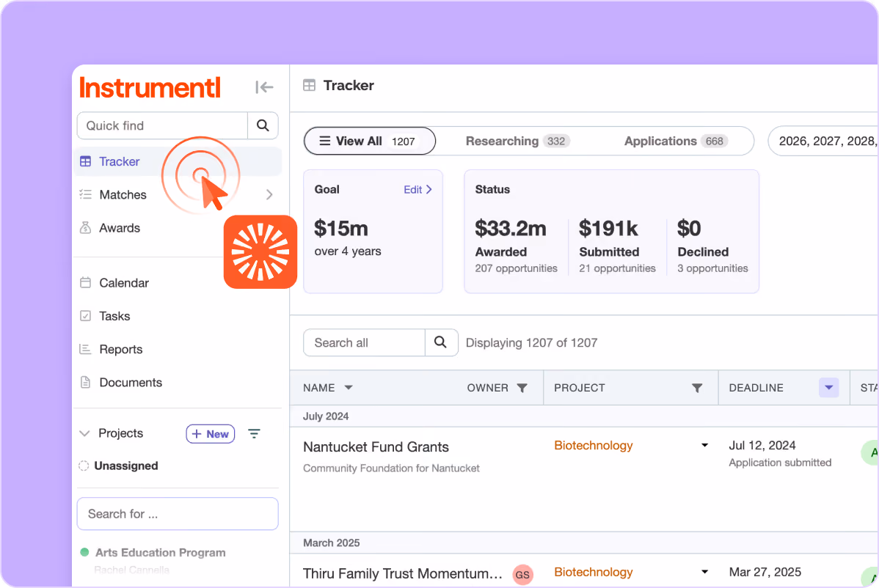Expand the Matches chevron arrow
The image size is (879, 588).
tap(269, 195)
